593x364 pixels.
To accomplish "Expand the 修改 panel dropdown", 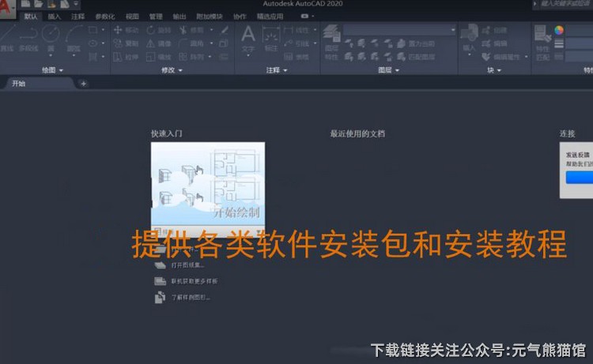I will 172,70.
